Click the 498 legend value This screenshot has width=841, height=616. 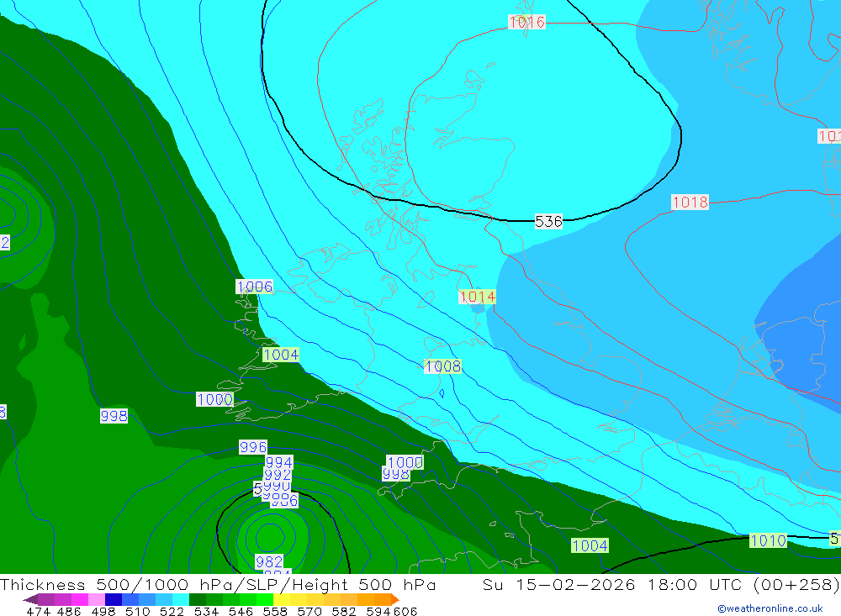click(103, 611)
